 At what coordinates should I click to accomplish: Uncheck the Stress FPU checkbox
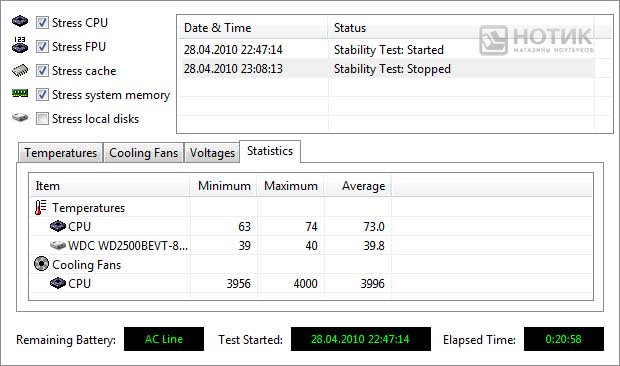(x=42, y=47)
